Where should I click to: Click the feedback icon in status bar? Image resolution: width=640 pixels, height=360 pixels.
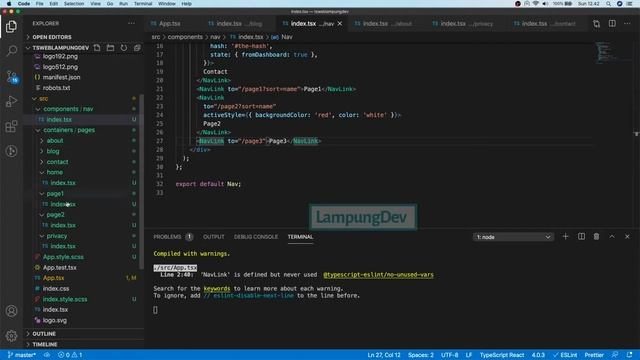coord(615,355)
